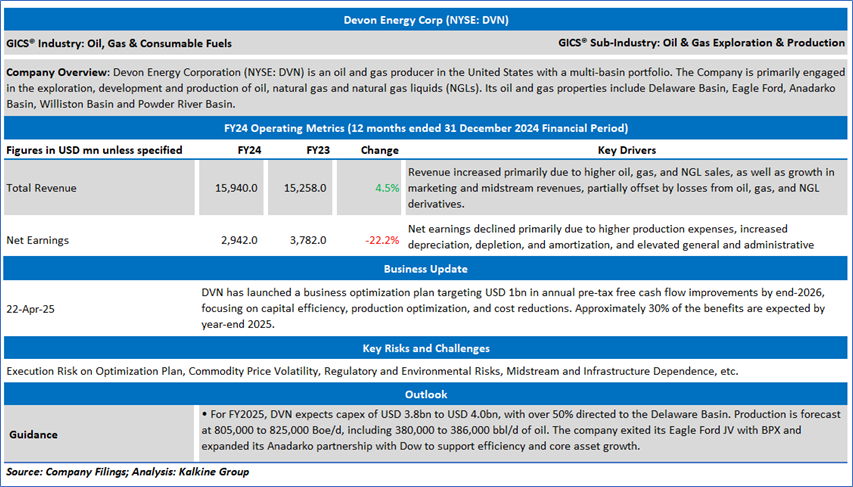Click the 'Business Update' section header
This screenshot has height=487, width=853.
point(425,269)
